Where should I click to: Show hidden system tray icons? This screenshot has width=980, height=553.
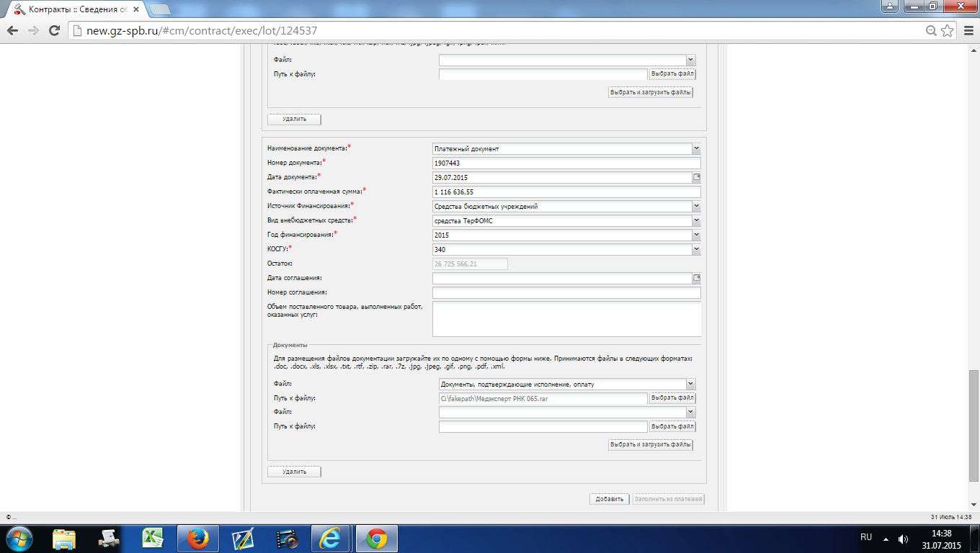tap(886, 539)
